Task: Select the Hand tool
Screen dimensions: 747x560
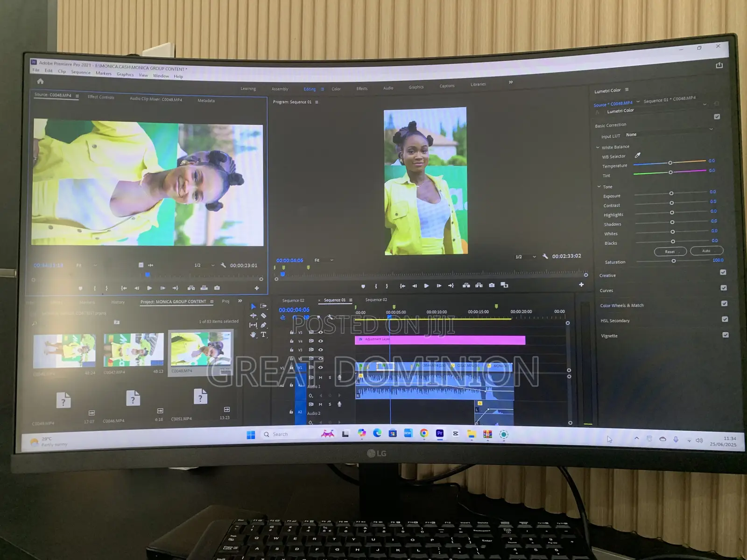Action: [x=253, y=335]
